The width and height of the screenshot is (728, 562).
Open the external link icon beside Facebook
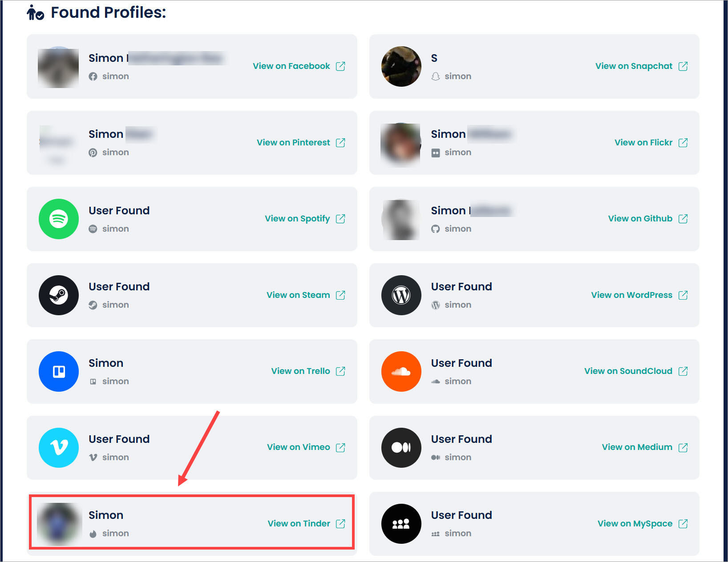click(x=340, y=66)
